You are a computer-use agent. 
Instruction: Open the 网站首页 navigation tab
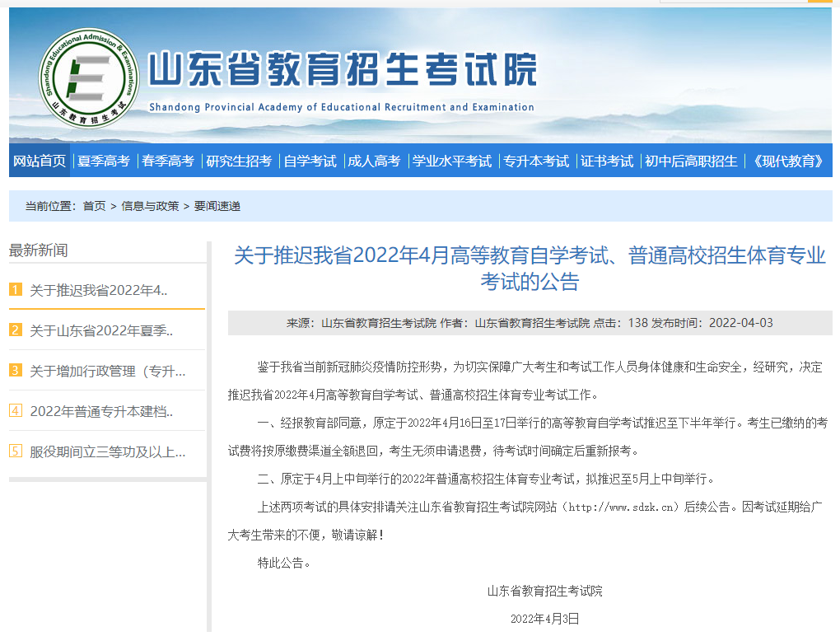[x=40, y=161]
